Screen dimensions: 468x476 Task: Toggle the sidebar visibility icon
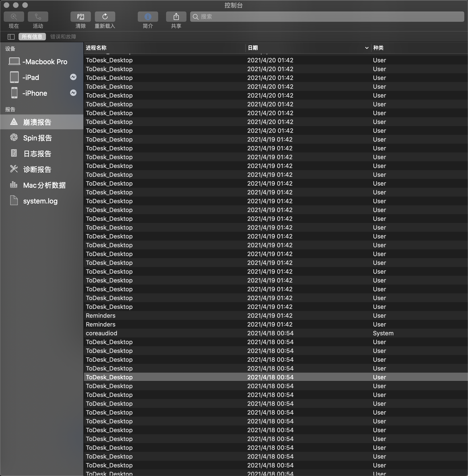point(11,37)
